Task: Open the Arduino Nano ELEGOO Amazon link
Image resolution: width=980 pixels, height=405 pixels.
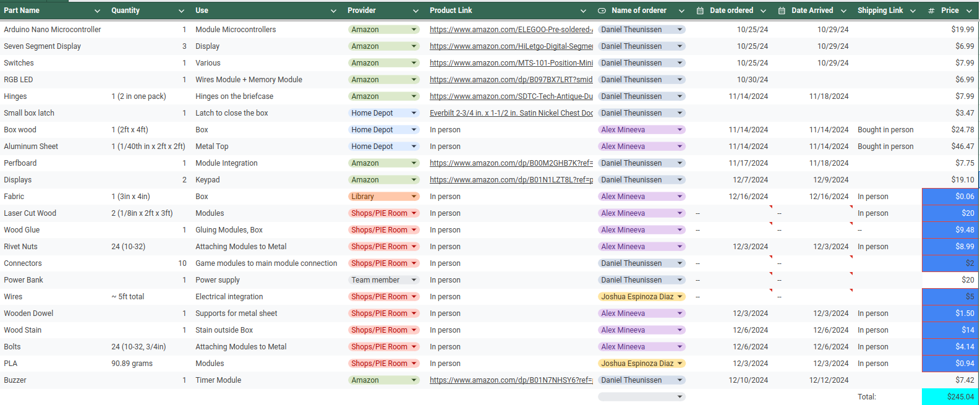Action: pyautogui.click(x=511, y=30)
